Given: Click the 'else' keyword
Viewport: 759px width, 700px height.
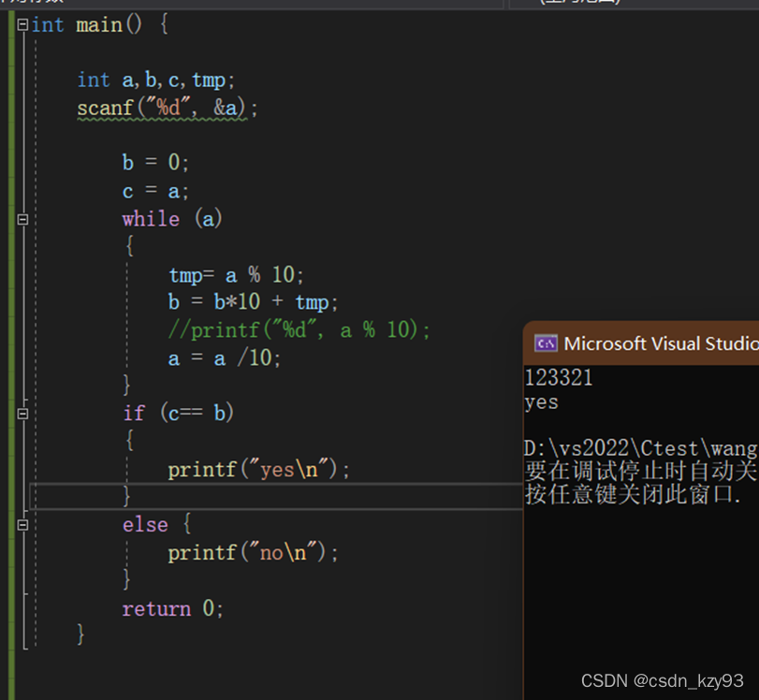Looking at the screenshot, I should pos(145,525).
